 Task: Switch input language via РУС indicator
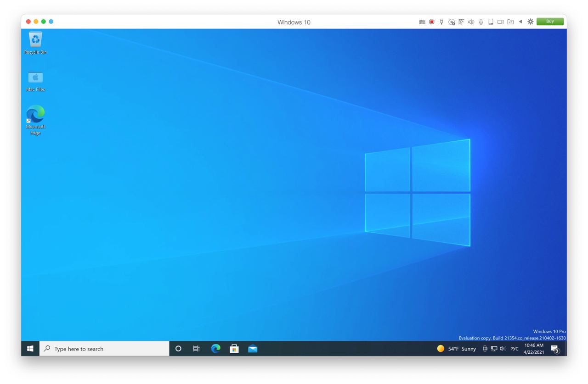514,349
